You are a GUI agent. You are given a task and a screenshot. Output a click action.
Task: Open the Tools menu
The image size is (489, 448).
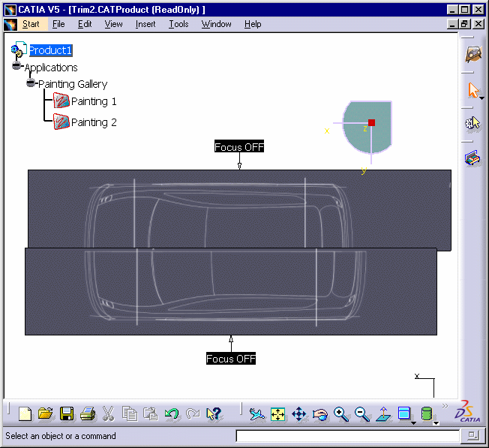click(178, 24)
